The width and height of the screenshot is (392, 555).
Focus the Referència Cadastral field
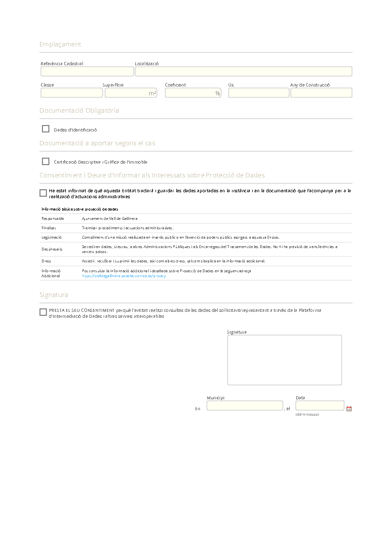tap(87, 72)
